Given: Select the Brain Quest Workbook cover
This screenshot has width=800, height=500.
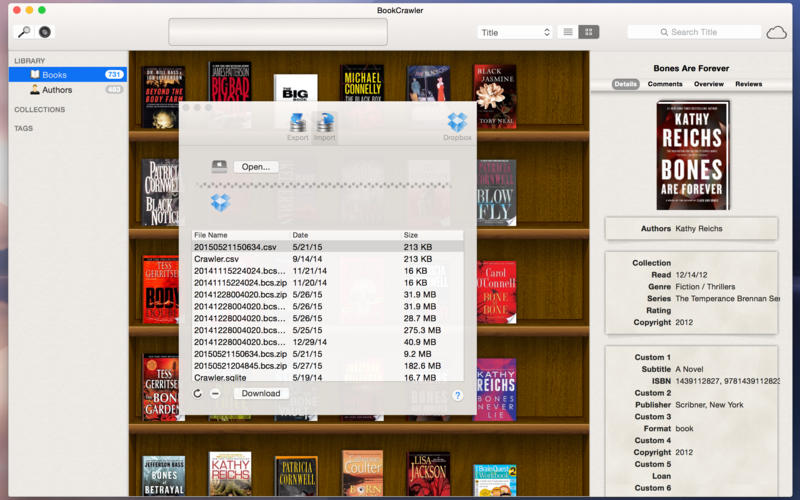Looking at the screenshot, I should pos(495,480).
